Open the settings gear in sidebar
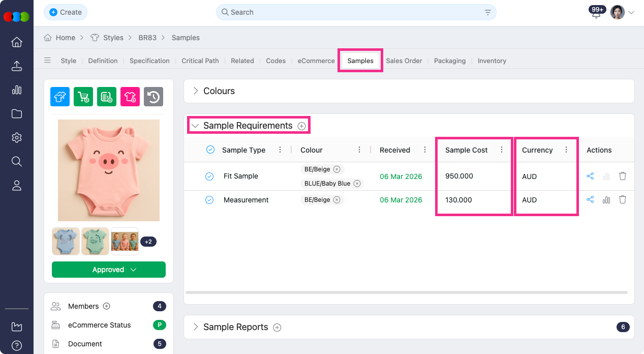644x354 pixels. coord(17,138)
